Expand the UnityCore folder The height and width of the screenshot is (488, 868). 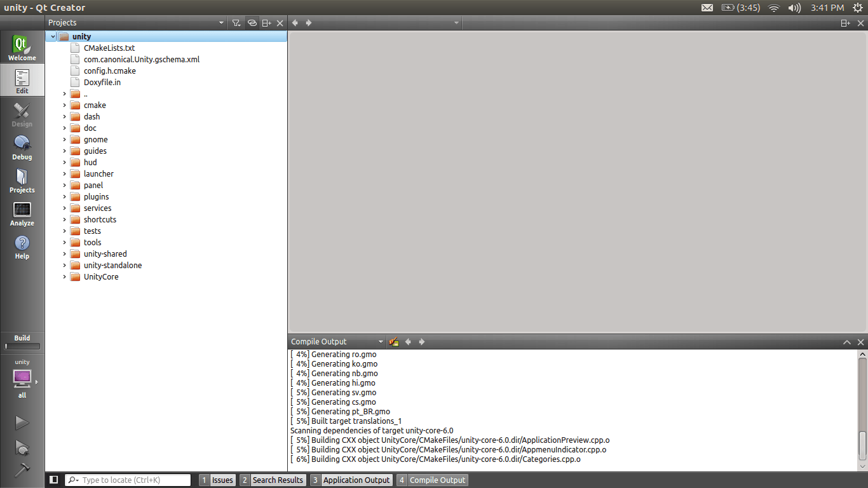click(64, 277)
